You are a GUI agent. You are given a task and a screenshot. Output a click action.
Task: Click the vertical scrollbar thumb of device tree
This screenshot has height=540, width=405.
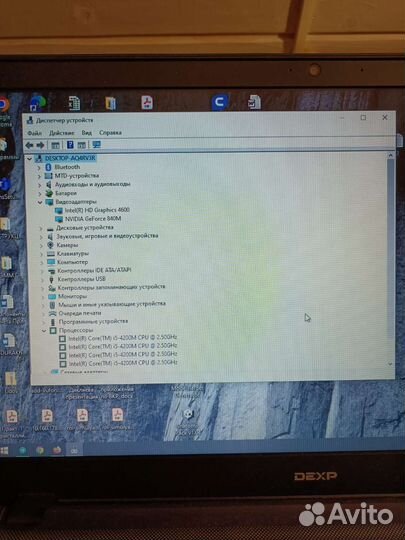tap(391, 248)
